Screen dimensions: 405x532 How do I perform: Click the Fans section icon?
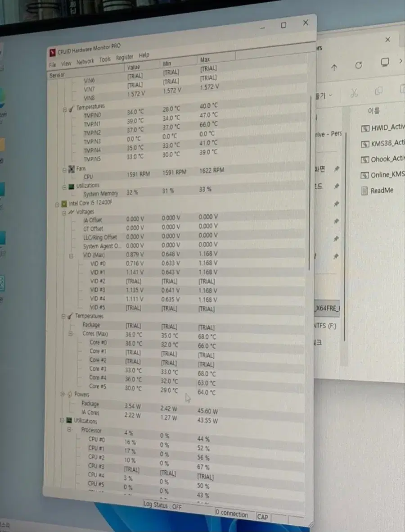click(72, 169)
